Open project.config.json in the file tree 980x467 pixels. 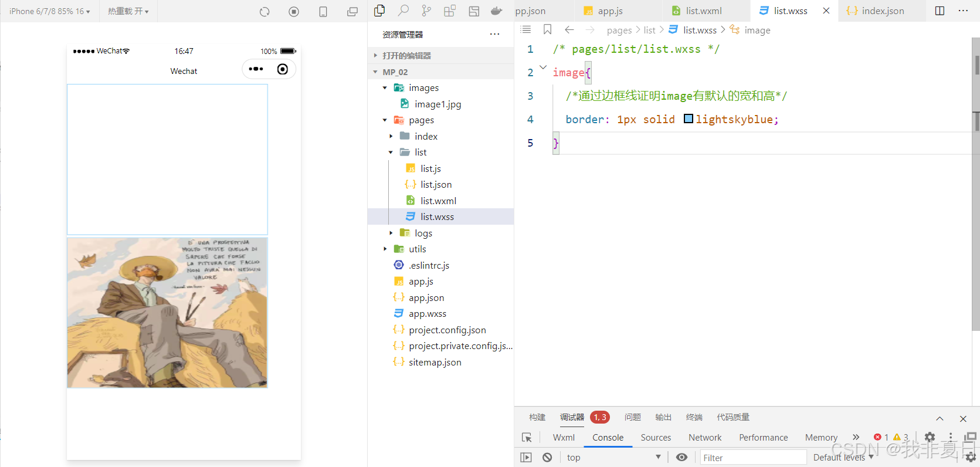[x=447, y=330]
